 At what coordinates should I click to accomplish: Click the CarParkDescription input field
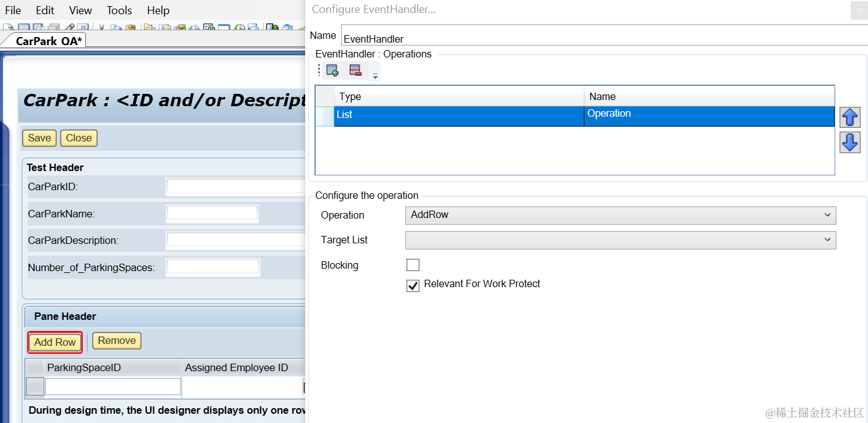(236, 240)
